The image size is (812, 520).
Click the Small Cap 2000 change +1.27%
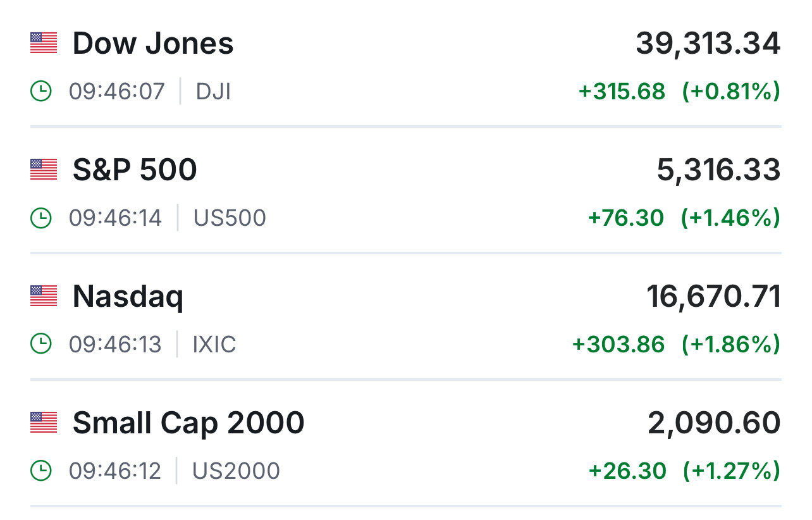coord(731,471)
